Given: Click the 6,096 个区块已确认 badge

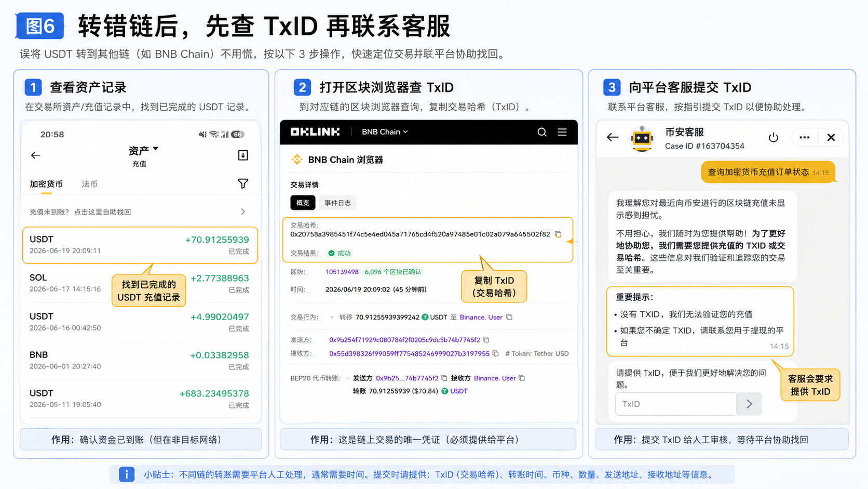Looking at the screenshot, I should [393, 272].
